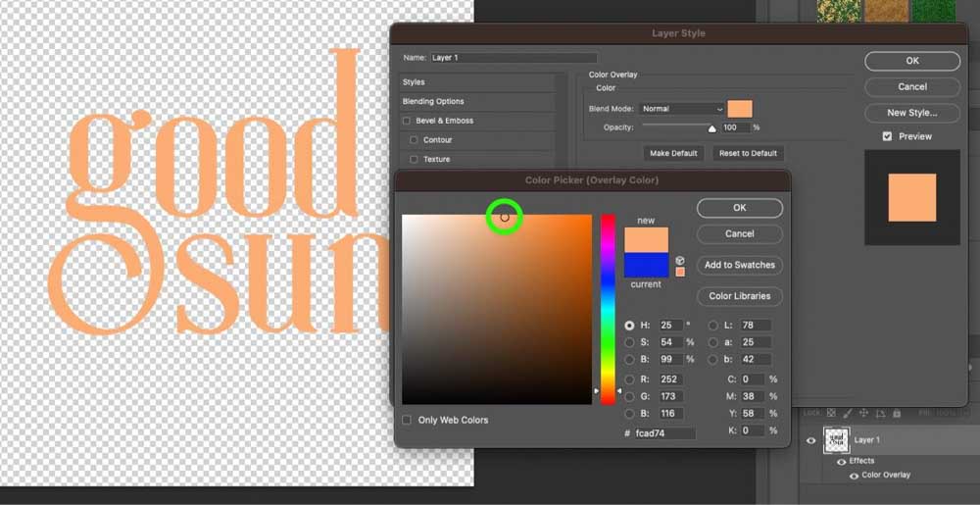Click the brown pattern thumbnail
The image size is (980, 505).
pos(886,11)
